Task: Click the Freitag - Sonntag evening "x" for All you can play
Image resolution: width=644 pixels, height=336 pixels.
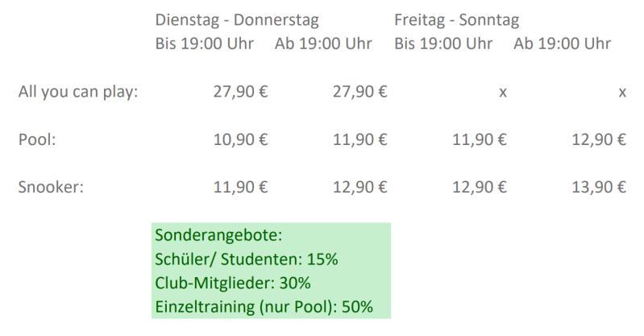Action: 622,93
